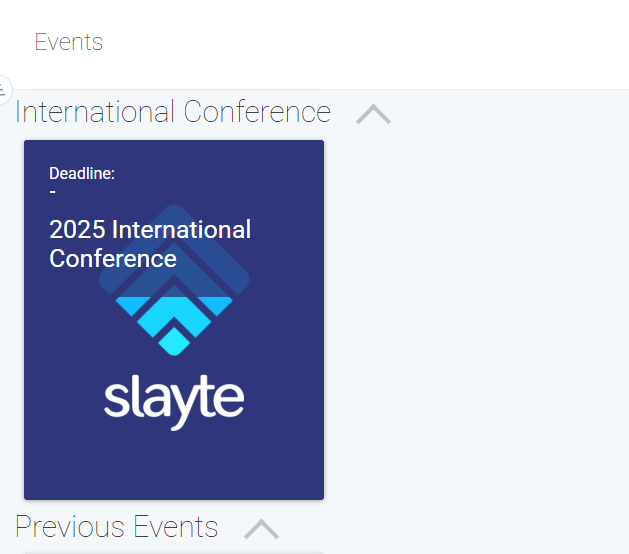Image resolution: width=629 pixels, height=554 pixels.
Task: Click the "2025 International" title line on card
Action: pyautogui.click(x=150, y=229)
